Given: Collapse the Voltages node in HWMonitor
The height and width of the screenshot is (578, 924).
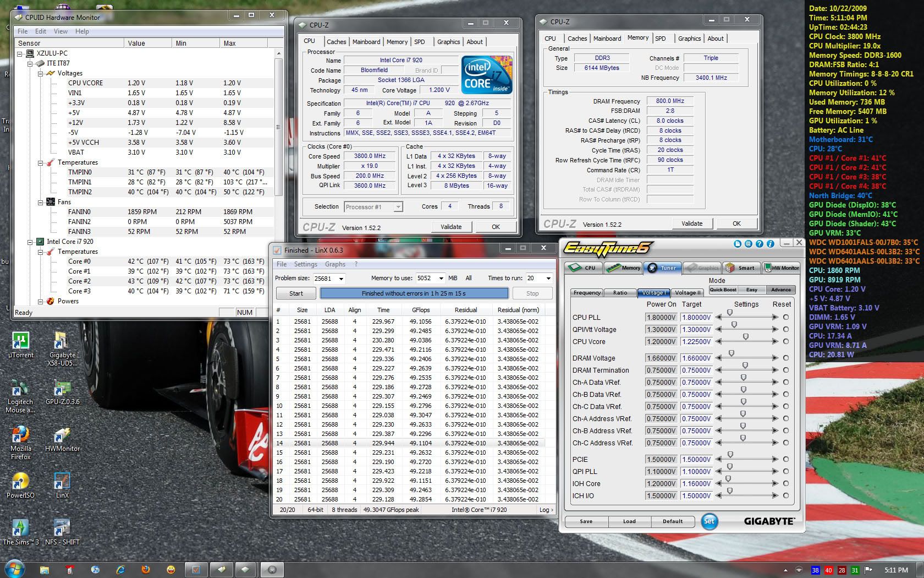Looking at the screenshot, I should 40,73.
